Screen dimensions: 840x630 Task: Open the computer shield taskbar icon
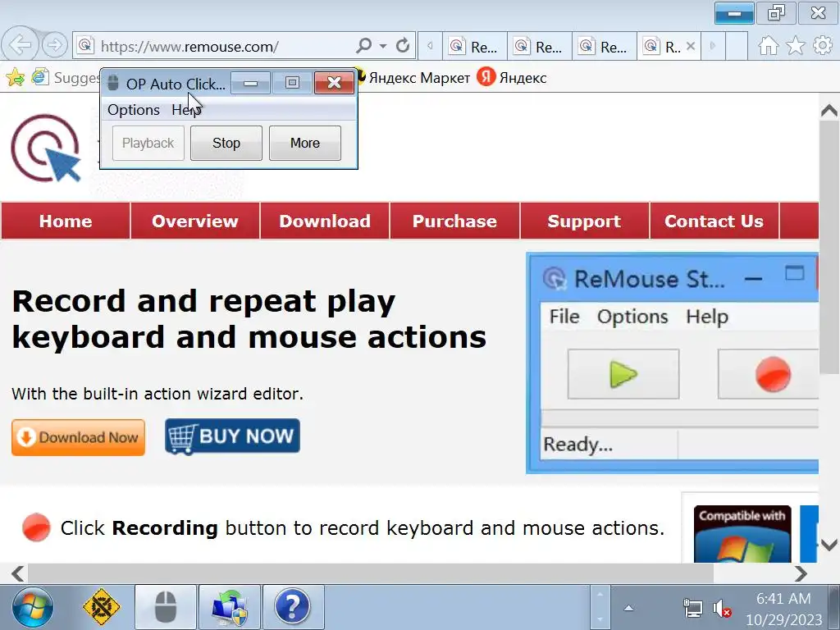(x=230, y=608)
